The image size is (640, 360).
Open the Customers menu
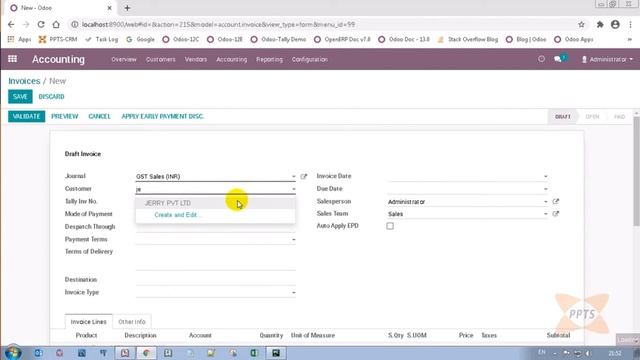pyautogui.click(x=160, y=59)
